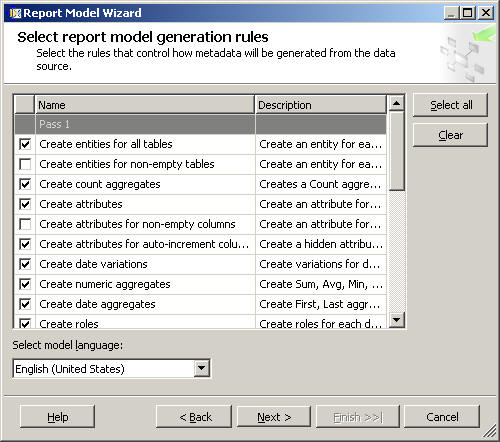Uncheck Create date aggregates checkbox
The width and height of the screenshot is (500, 442).
(25, 304)
